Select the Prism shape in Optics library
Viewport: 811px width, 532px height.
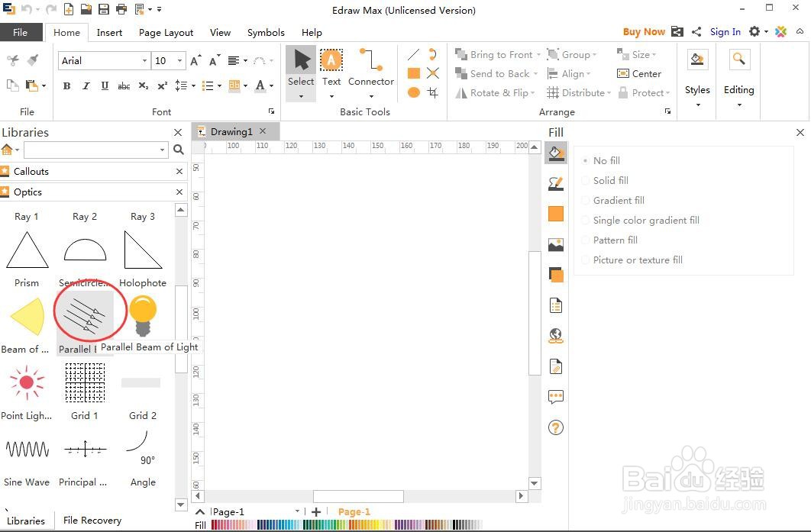coord(27,250)
